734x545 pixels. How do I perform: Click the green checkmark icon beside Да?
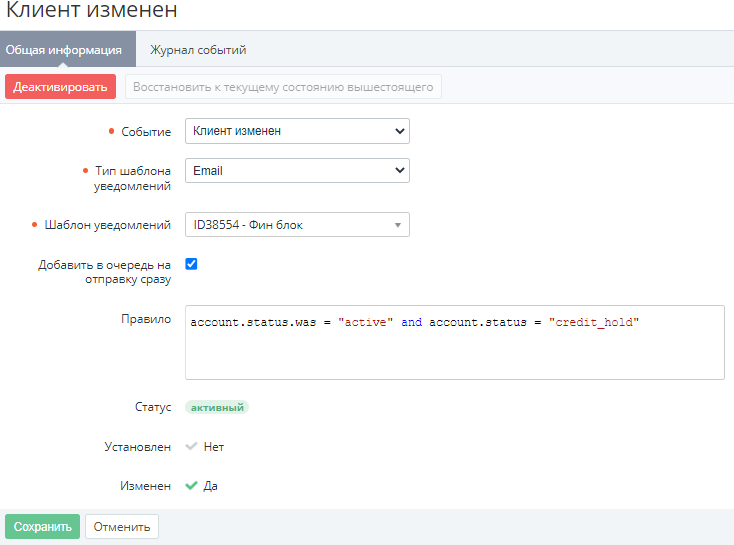click(192, 486)
